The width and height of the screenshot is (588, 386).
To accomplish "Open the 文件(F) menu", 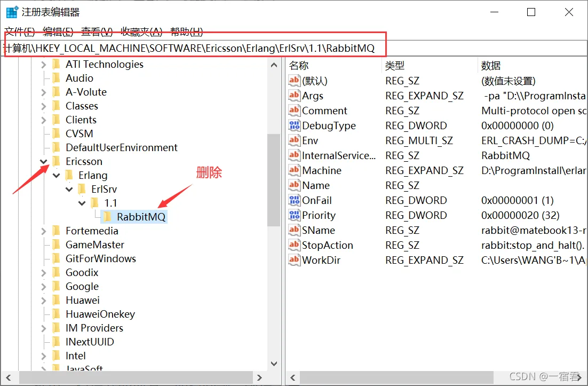I will pyautogui.click(x=20, y=32).
